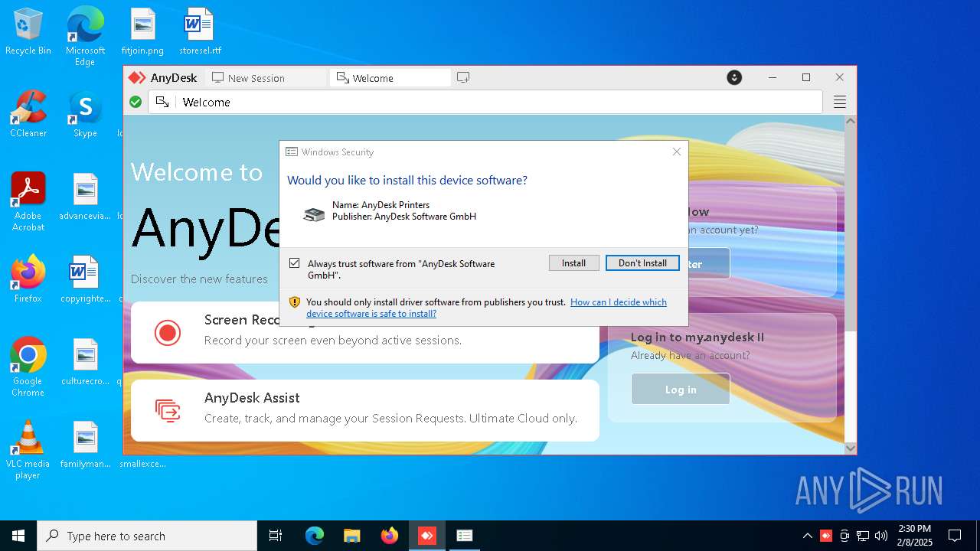This screenshot has height=551, width=980.
Task: Open Google Chrome desktop shortcut
Action: (28, 367)
